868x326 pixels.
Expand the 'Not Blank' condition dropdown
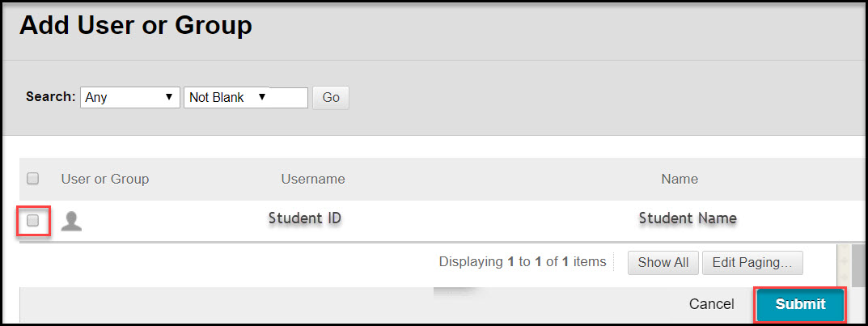(x=227, y=97)
